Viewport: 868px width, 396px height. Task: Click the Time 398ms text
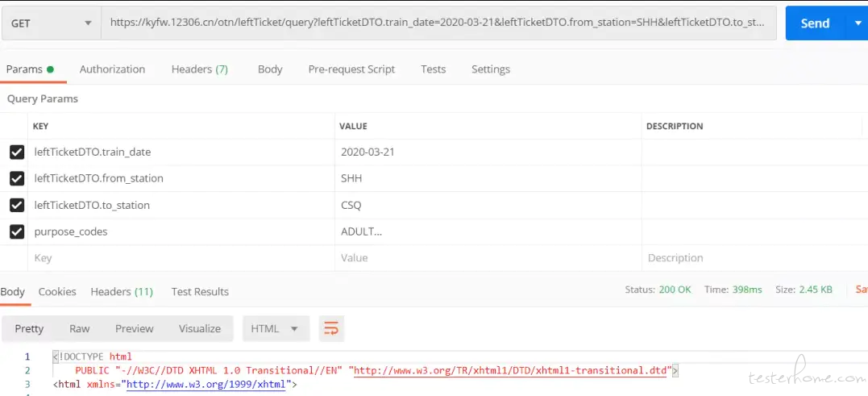coord(733,290)
